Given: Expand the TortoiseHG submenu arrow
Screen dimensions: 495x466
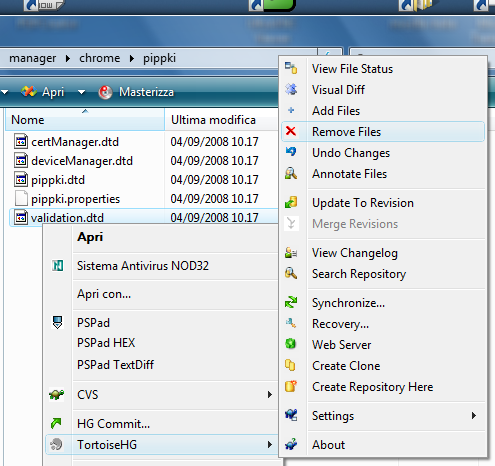Looking at the screenshot, I should [270, 445].
